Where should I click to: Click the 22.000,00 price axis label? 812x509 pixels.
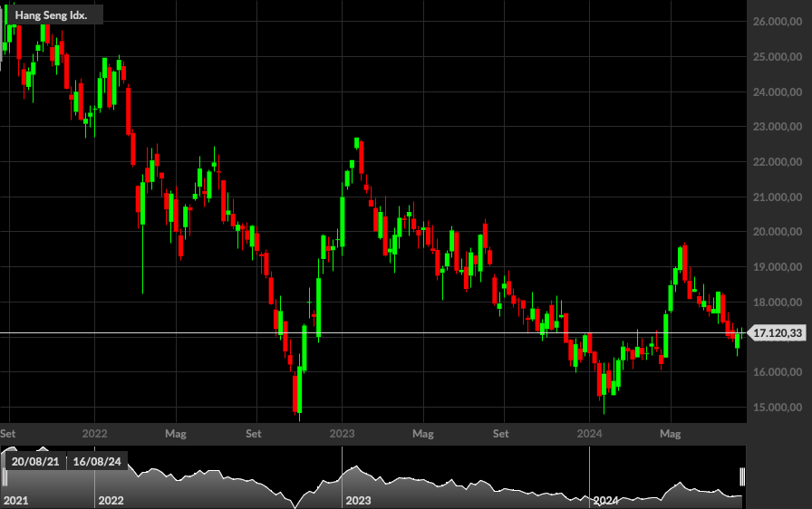(x=778, y=161)
